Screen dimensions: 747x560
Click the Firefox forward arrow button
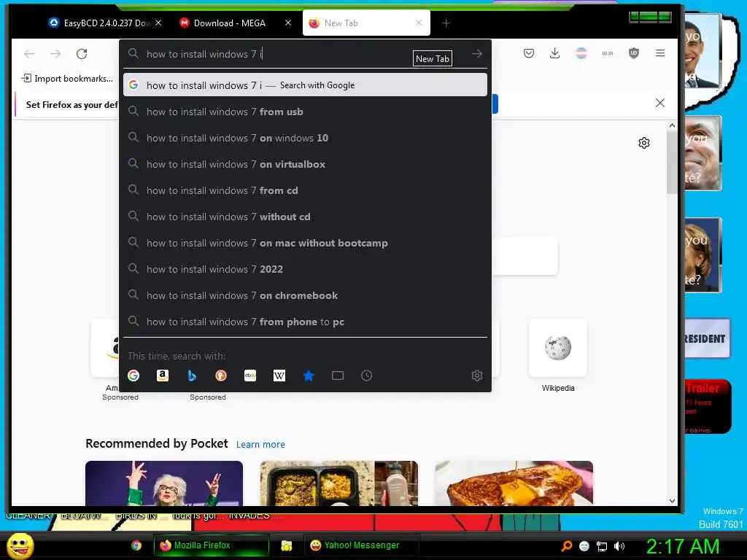(x=55, y=54)
